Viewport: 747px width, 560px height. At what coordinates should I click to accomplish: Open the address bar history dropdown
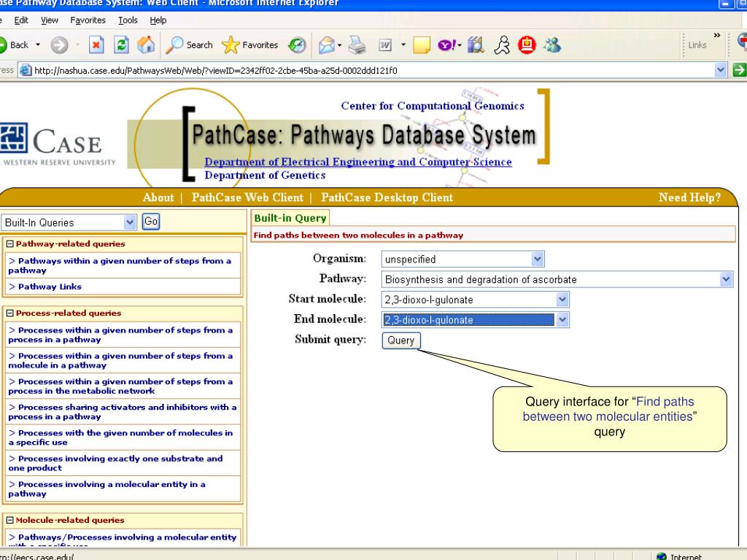click(720, 70)
